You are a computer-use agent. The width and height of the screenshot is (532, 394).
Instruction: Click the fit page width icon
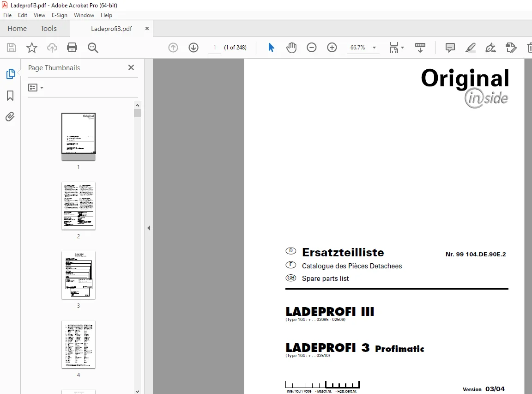click(x=394, y=48)
